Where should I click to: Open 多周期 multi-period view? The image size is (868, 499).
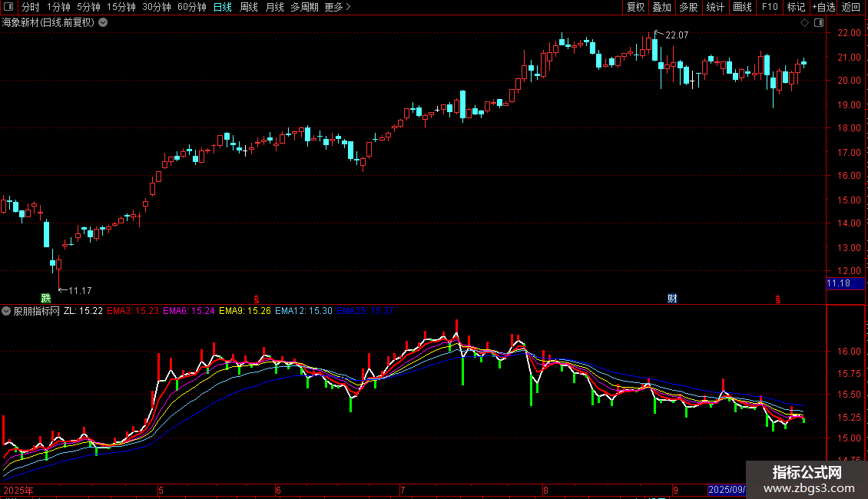pos(304,7)
